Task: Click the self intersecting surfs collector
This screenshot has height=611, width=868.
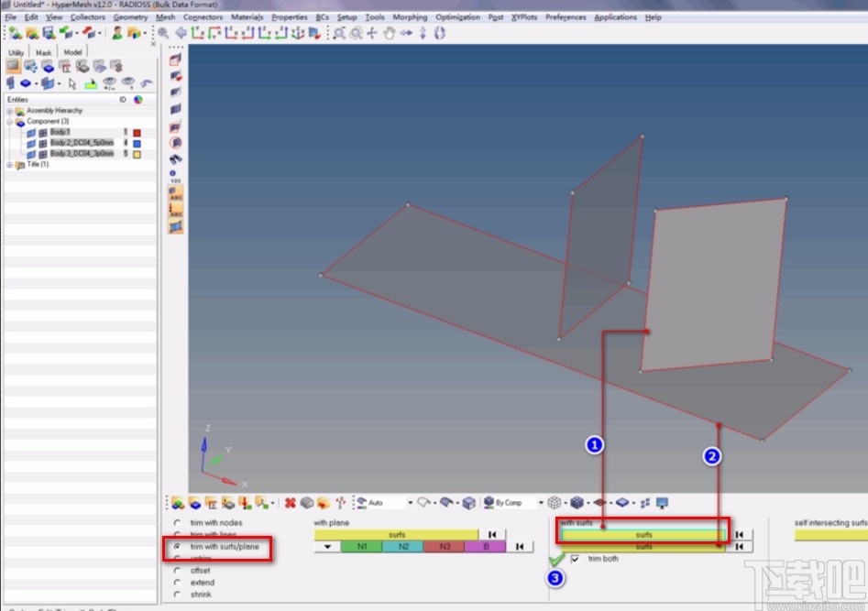Action: point(831,535)
